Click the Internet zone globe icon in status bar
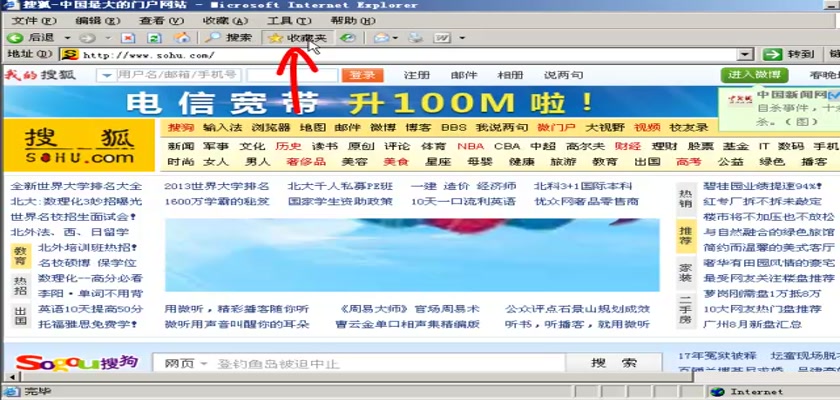The width and height of the screenshot is (840, 400). pos(717,392)
